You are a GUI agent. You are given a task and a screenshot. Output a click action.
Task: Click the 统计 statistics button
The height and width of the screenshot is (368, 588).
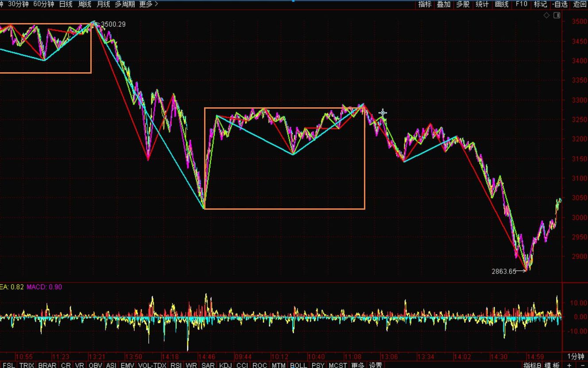click(x=482, y=4)
